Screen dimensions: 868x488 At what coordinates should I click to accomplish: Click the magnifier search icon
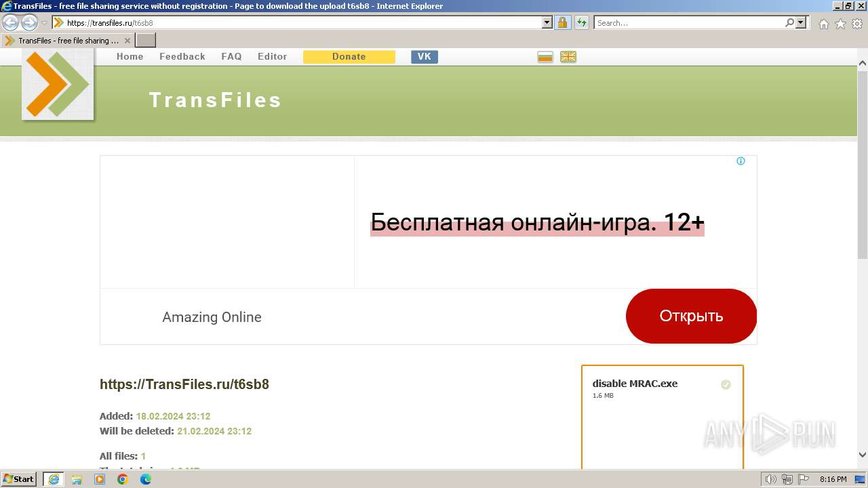[x=789, y=23]
